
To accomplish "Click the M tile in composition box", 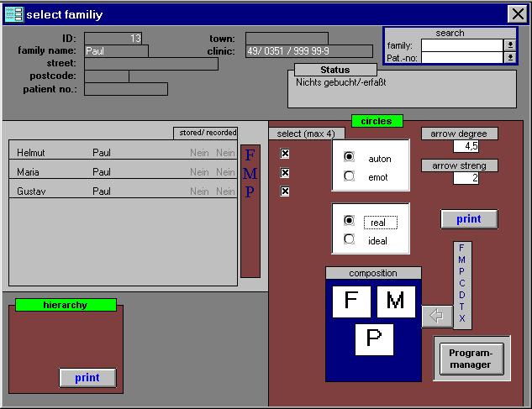I will (396, 302).
